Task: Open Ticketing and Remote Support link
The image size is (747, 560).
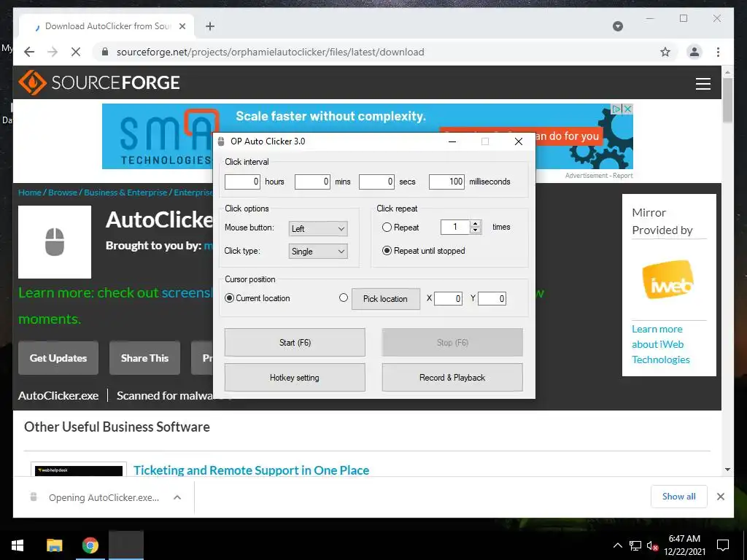Action: (251, 470)
